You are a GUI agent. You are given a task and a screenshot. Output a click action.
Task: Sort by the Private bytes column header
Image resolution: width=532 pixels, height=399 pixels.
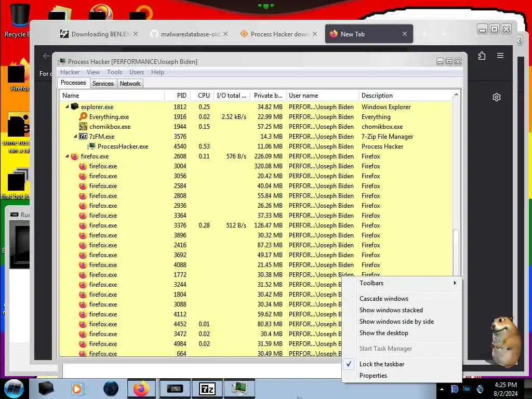[269, 96]
